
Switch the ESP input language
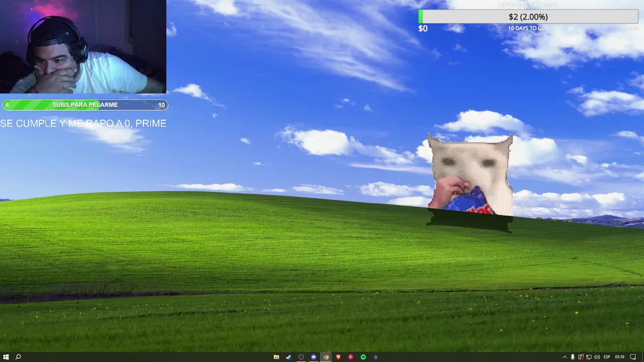607,357
